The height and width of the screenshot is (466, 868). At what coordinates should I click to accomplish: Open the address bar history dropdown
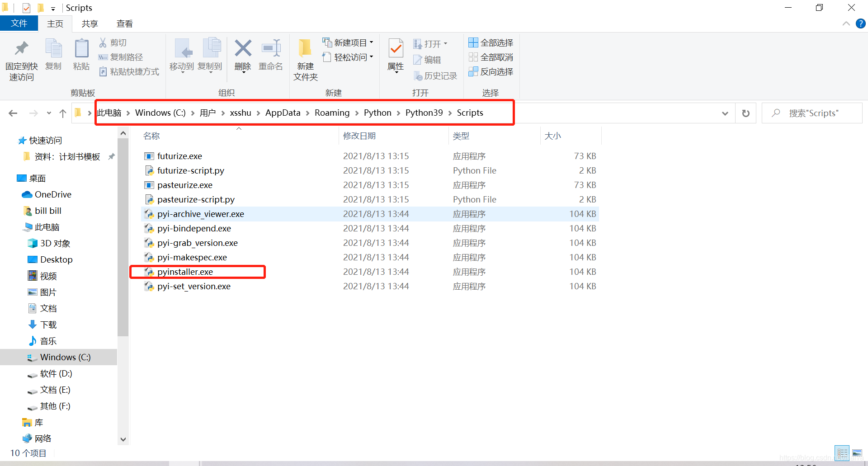[x=725, y=113]
